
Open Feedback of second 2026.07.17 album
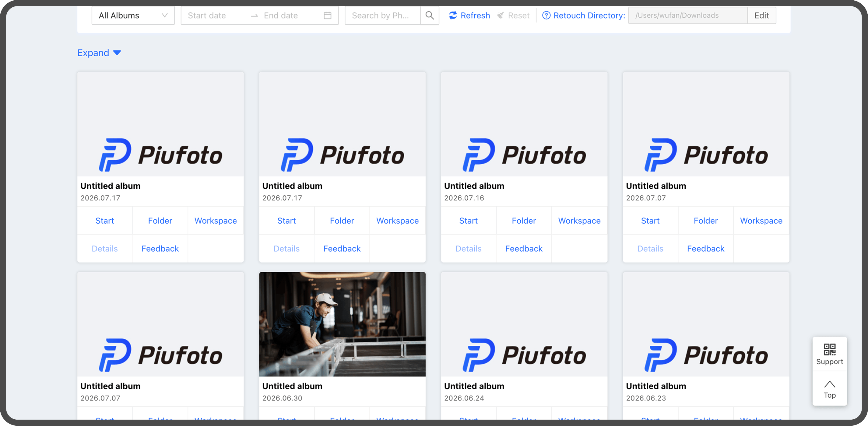pyautogui.click(x=342, y=249)
